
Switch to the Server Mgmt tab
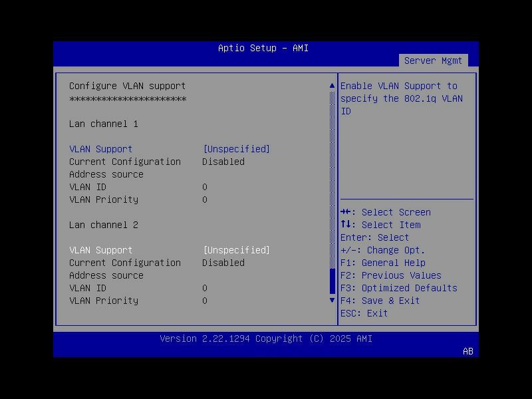click(434, 60)
